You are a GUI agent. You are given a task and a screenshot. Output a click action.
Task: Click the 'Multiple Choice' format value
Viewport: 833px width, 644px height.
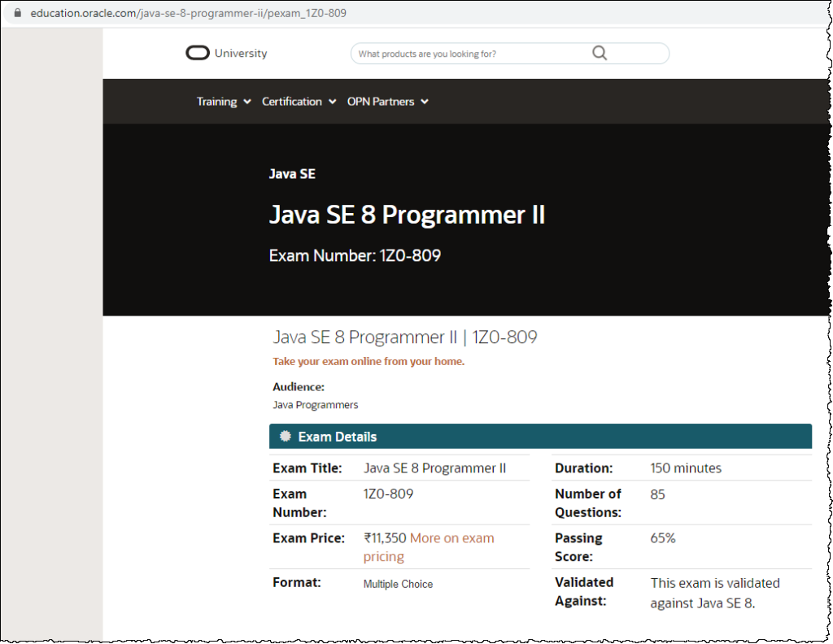point(398,584)
